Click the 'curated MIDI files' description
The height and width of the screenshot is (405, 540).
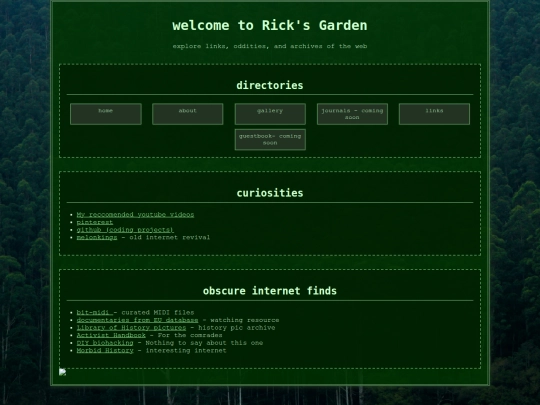[x=158, y=312]
